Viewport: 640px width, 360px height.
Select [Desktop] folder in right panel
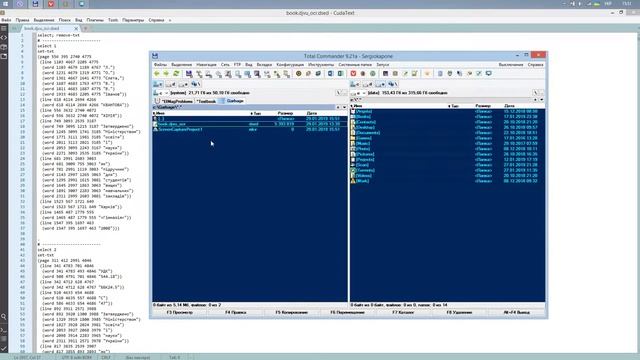tap(447, 127)
